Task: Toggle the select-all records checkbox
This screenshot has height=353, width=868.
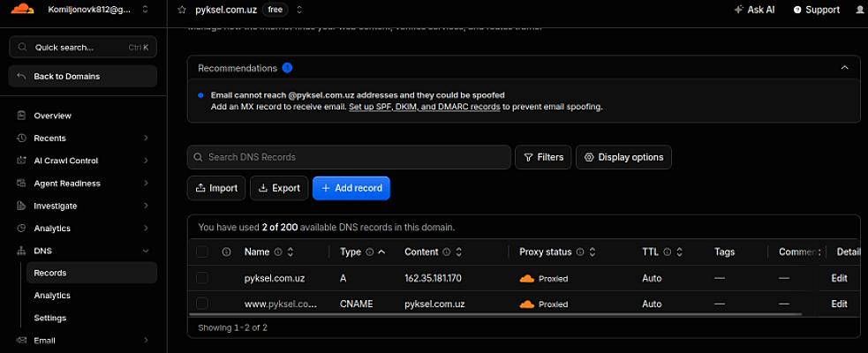Action: 202,252
